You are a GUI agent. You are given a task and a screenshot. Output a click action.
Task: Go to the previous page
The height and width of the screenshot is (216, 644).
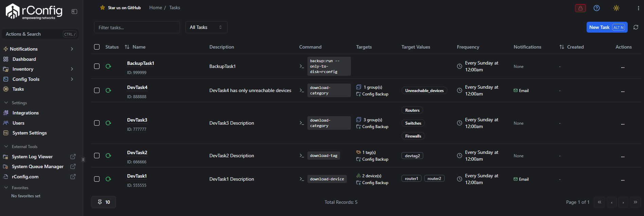[x=612, y=202]
